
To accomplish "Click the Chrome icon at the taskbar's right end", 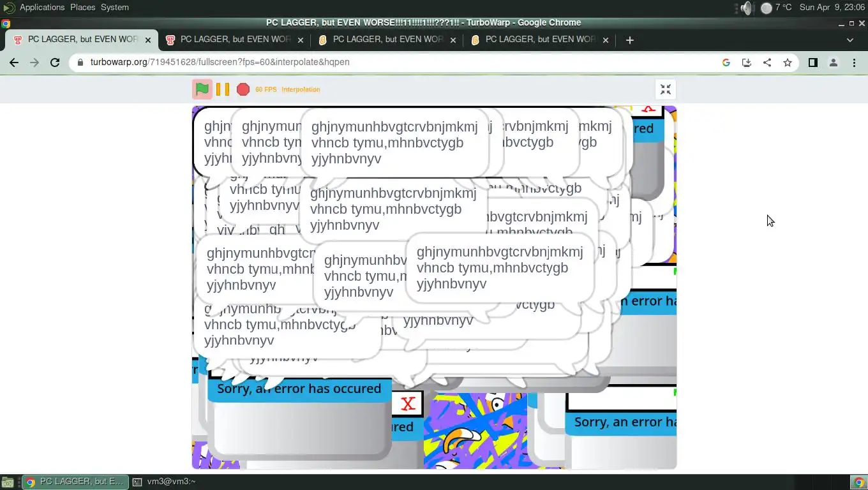I will pyautogui.click(x=858, y=482).
